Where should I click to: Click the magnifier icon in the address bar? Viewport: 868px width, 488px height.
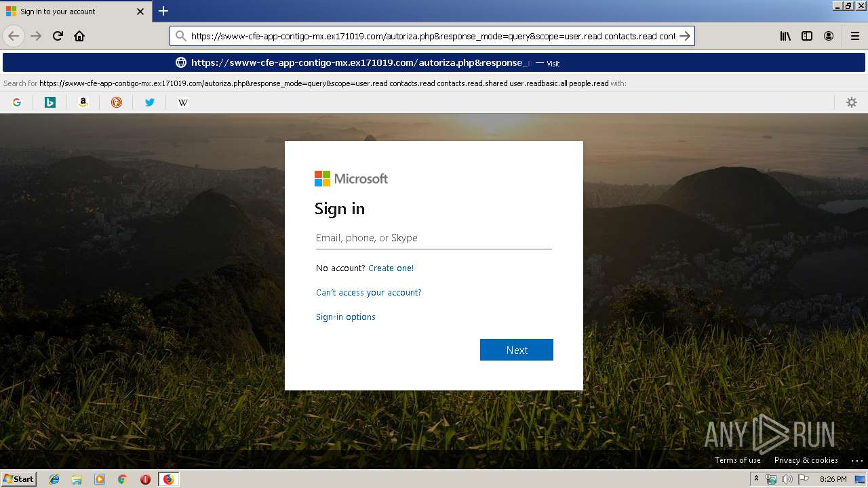[180, 36]
